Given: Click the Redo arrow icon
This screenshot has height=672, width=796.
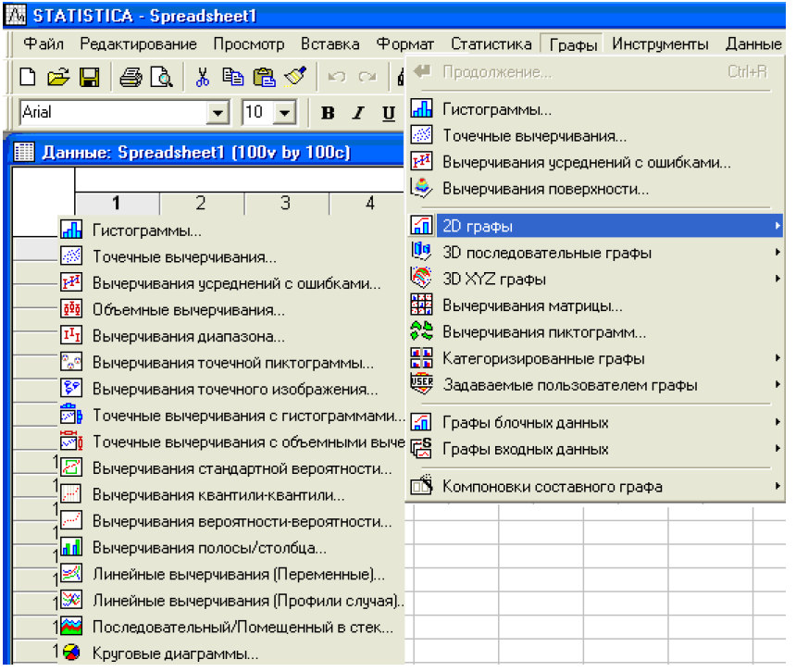Looking at the screenshot, I should 367,77.
